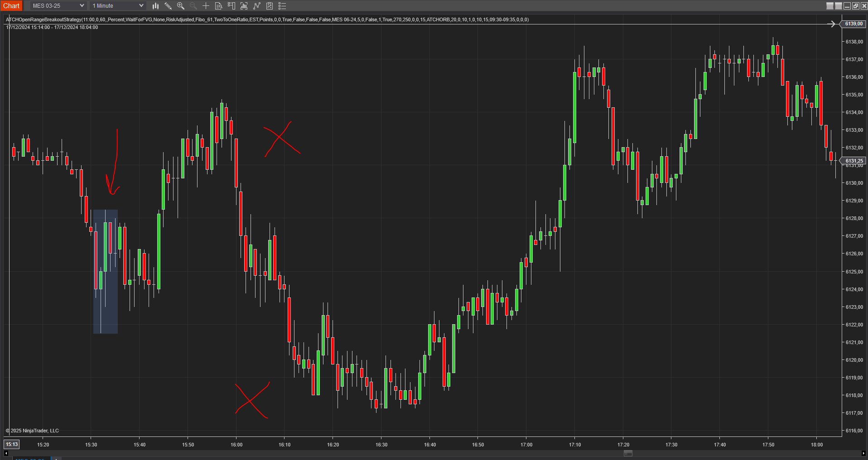Click the 6138,00 price axis label
The width and height of the screenshot is (868, 460).
click(854, 42)
